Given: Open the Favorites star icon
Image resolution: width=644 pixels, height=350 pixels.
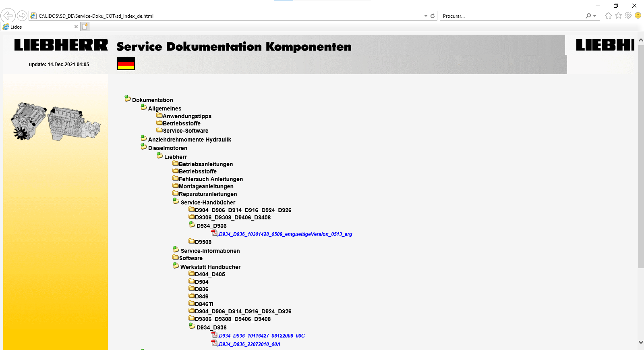Looking at the screenshot, I should point(618,15).
